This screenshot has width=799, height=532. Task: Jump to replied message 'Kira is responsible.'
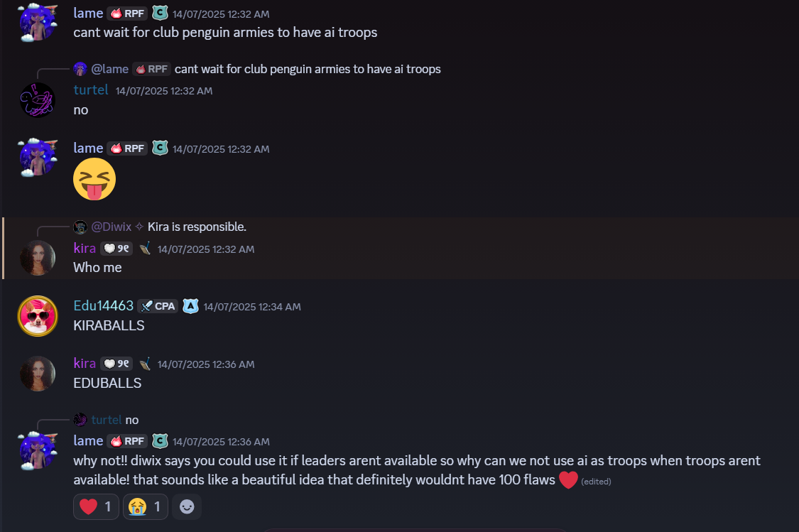pyautogui.click(x=197, y=227)
